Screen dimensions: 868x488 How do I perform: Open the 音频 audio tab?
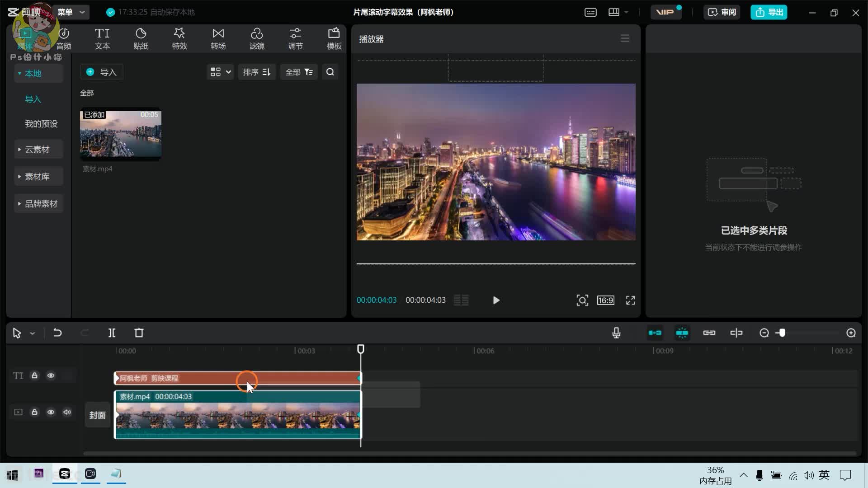point(64,39)
